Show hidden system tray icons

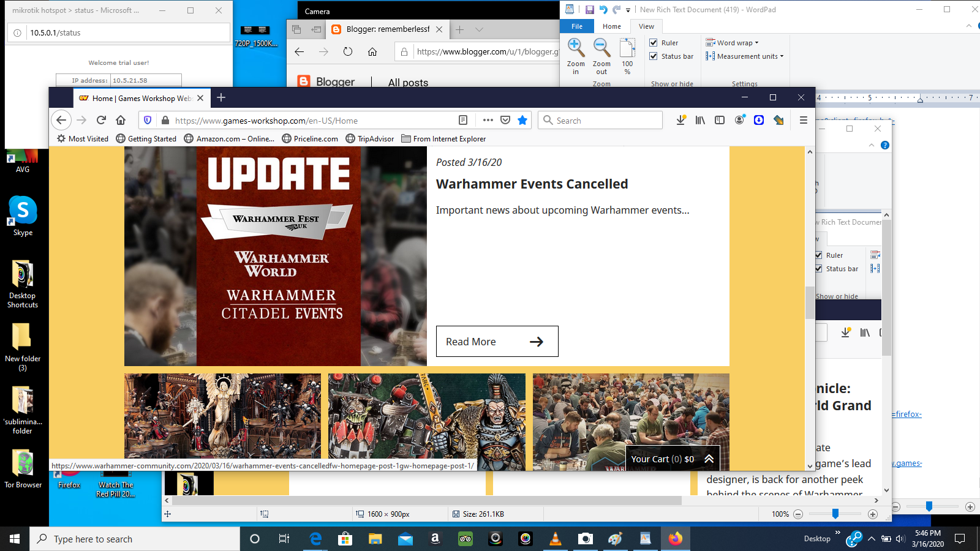tap(871, 539)
